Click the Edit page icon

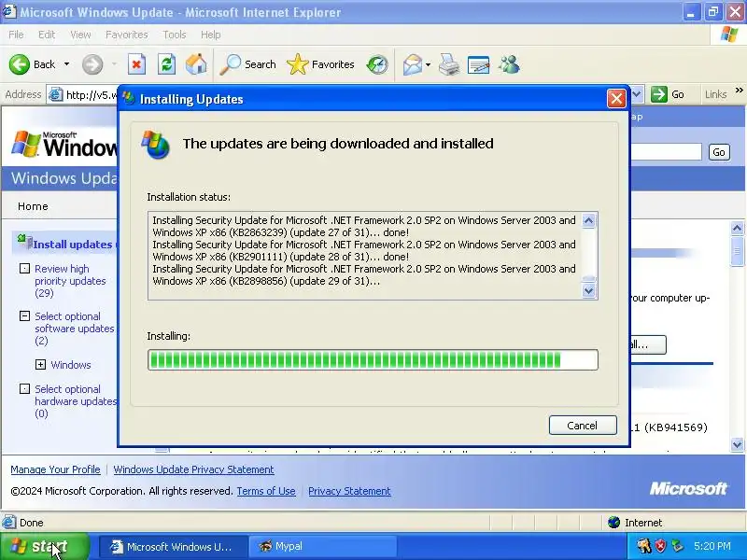tap(479, 64)
